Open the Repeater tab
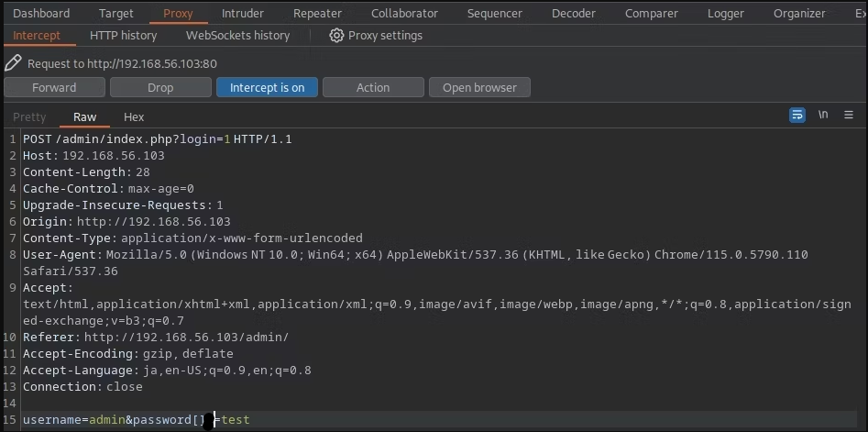The width and height of the screenshot is (868, 432). 318,13
